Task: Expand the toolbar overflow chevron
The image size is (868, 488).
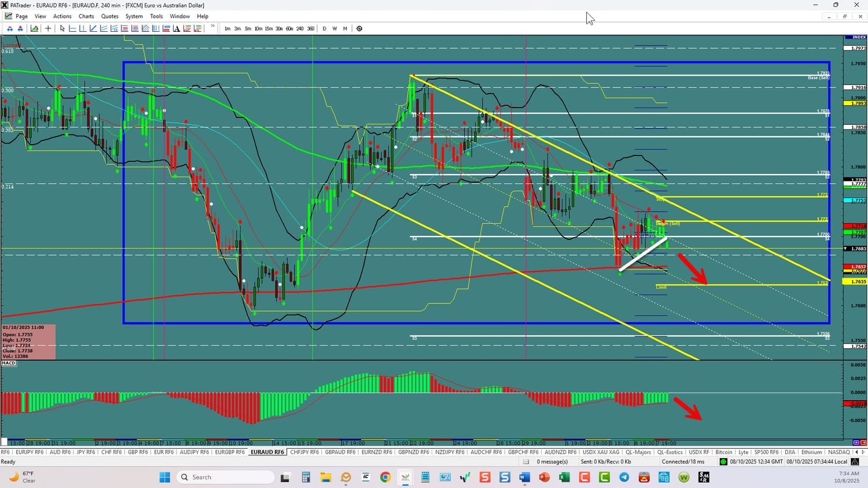Action: [x=212, y=27]
